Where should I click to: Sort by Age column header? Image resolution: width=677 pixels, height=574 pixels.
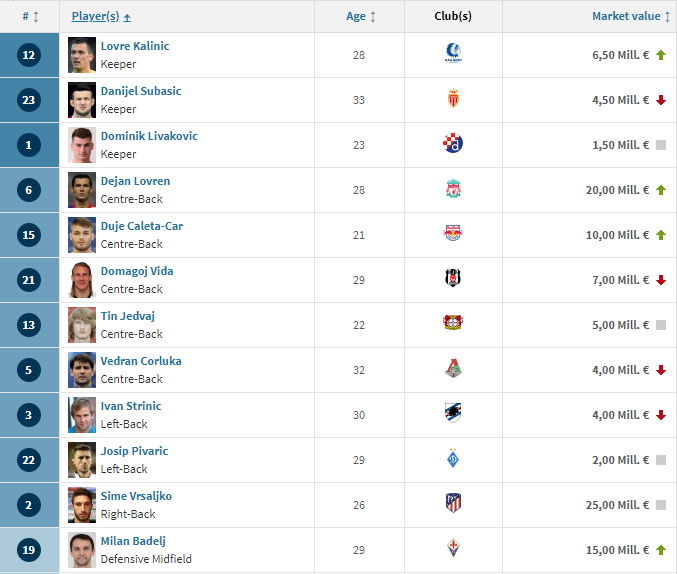pyautogui.click(x=361, y=16)
